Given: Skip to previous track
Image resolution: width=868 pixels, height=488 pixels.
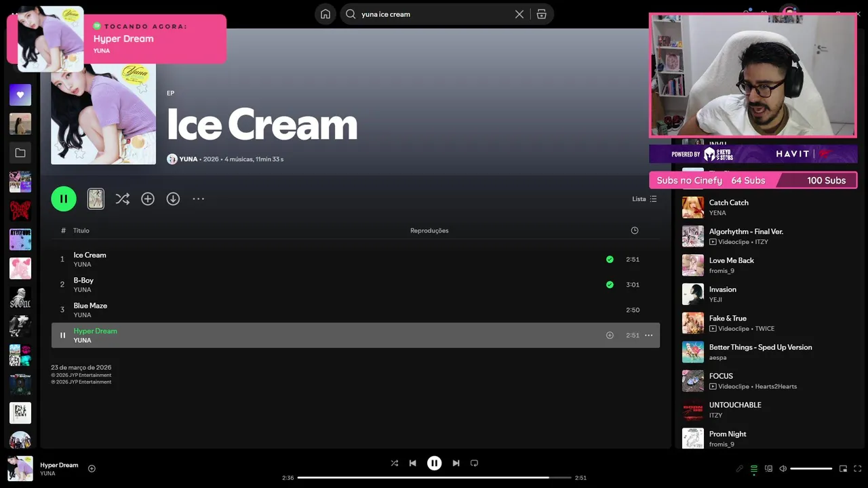Looking at the screenshot, I should [x=412, y=463].
